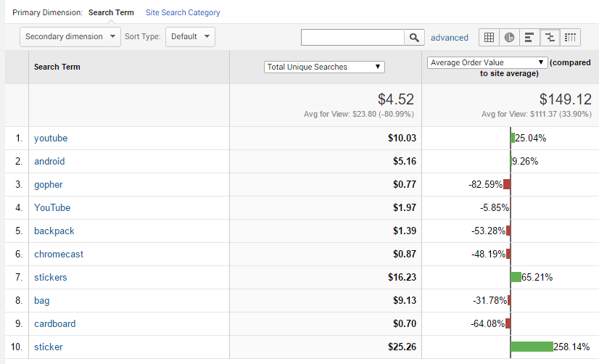Click the $10.03 value in youtube row
This screenshot has width=599, height=364.
click(x=402, y=138)
